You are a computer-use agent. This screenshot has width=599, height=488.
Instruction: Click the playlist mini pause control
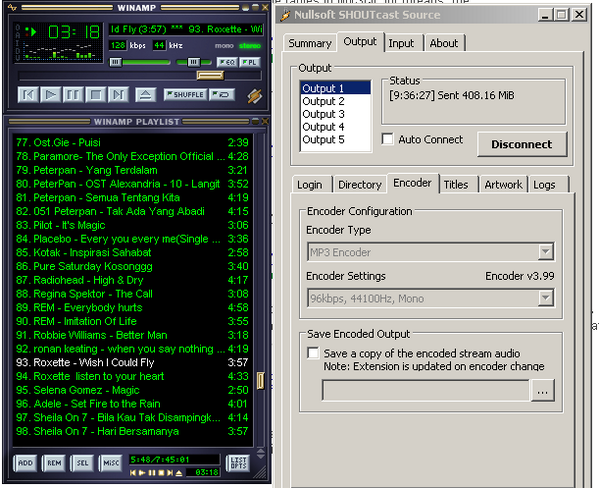point(152,473)
